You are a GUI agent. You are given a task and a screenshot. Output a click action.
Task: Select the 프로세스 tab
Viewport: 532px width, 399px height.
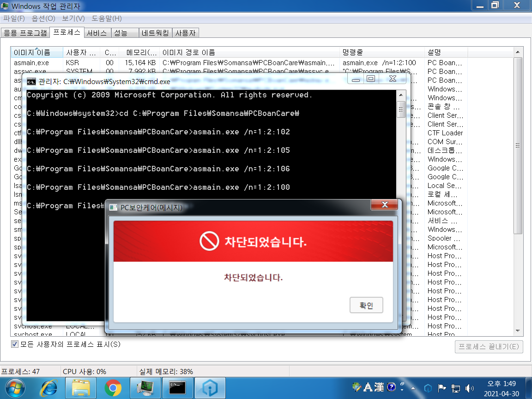[67, 32]
